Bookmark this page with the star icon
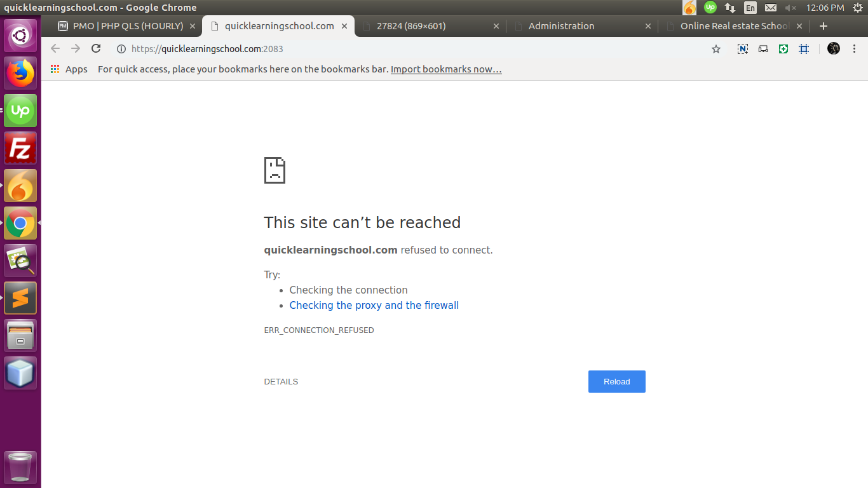Screen dimensions: 868x488 coord(716,49)
